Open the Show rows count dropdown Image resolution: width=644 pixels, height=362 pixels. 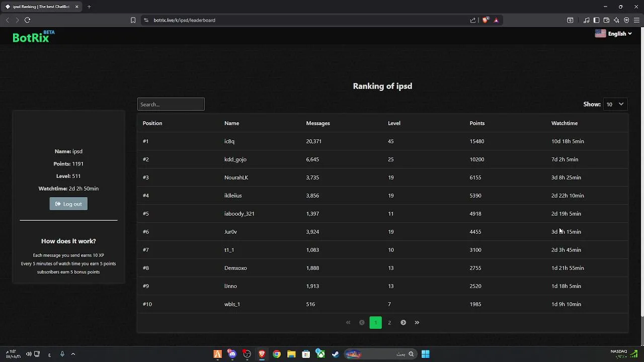[615, 104]
